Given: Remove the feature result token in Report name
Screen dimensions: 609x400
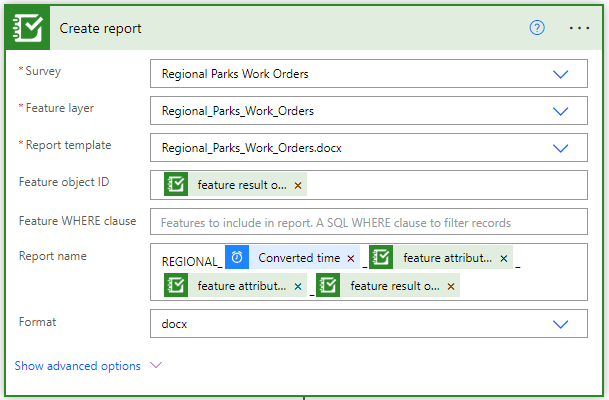Looking at the screenshot, I should pyautogui.click(x=452, y=286).
